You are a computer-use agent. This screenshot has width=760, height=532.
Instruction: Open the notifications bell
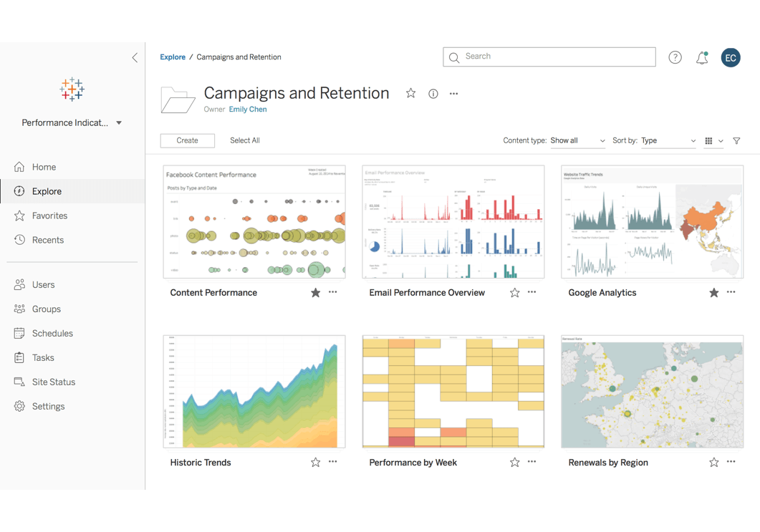[702, 58]
